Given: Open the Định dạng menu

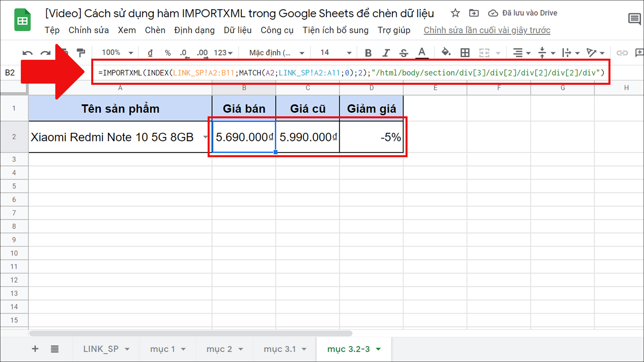Looking at the screenshot, I should tap(194, 30).
